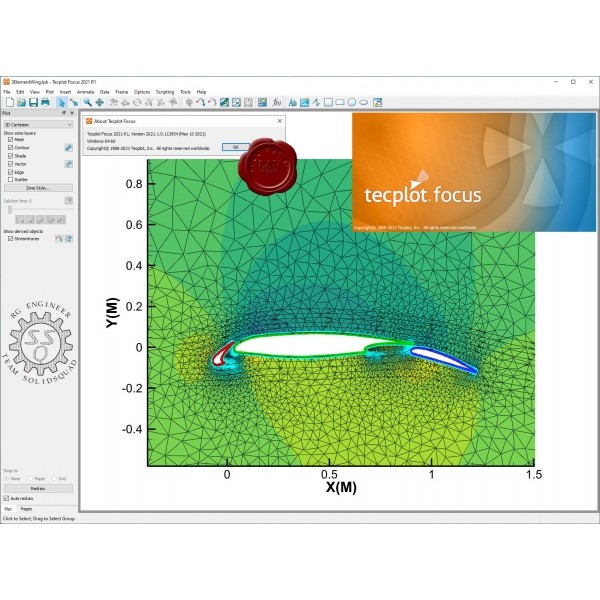
Task: Click the Solution time details icon
Action: tap(68, 201)
